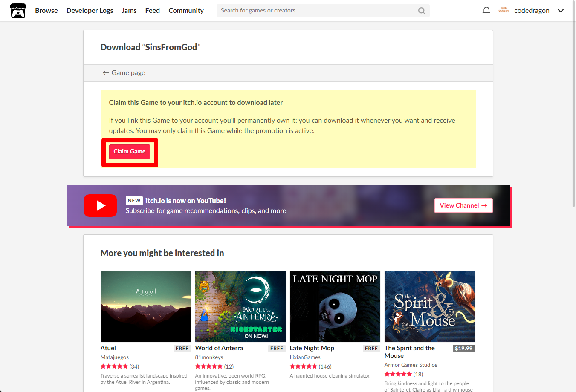576x392 pixels.
Task: Open The Spirit and the Mouse thumbnail
Action: point(430,306)
